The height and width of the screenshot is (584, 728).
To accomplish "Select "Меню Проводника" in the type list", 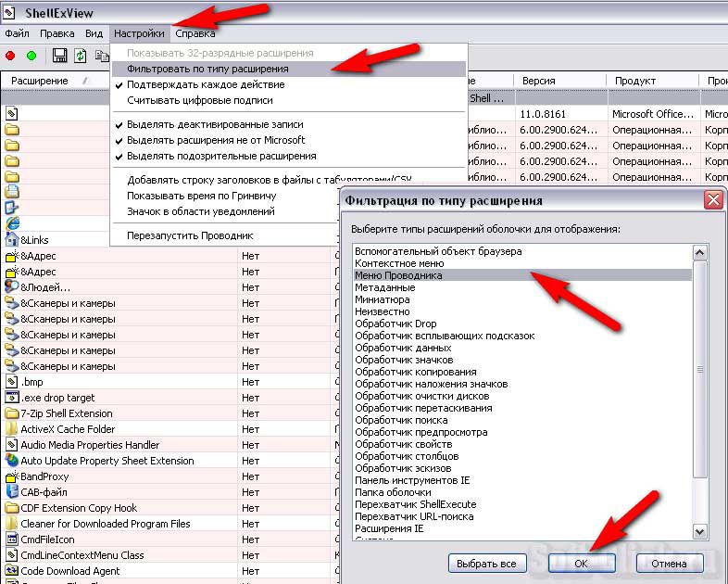I will [x=398, y=275].
